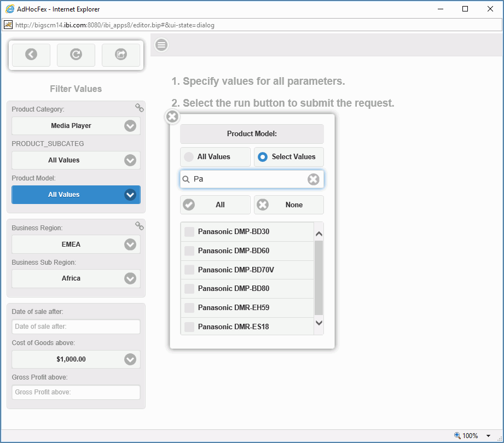The height and width of the screenshot is (443, 504).
Task: Close the Product Model selection dialog
Action: 172,116
